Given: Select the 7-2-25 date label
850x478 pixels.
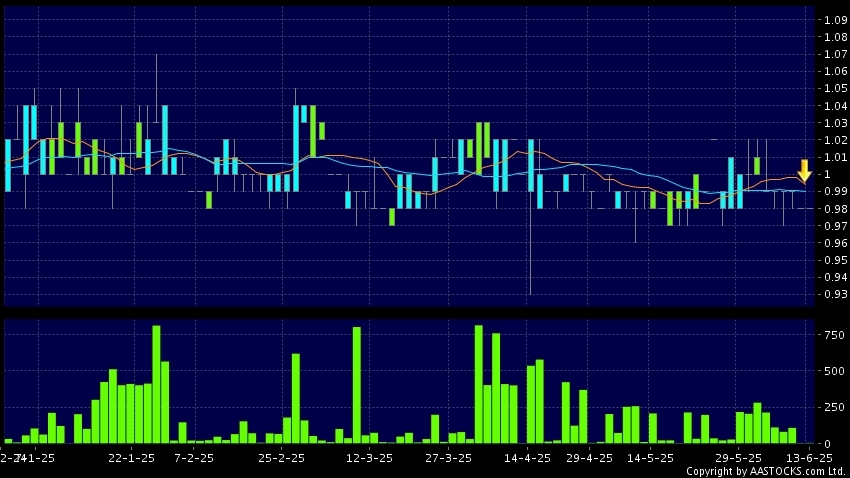Looking at the screenshot, I should pyautogui.click(x=194, y=458).
